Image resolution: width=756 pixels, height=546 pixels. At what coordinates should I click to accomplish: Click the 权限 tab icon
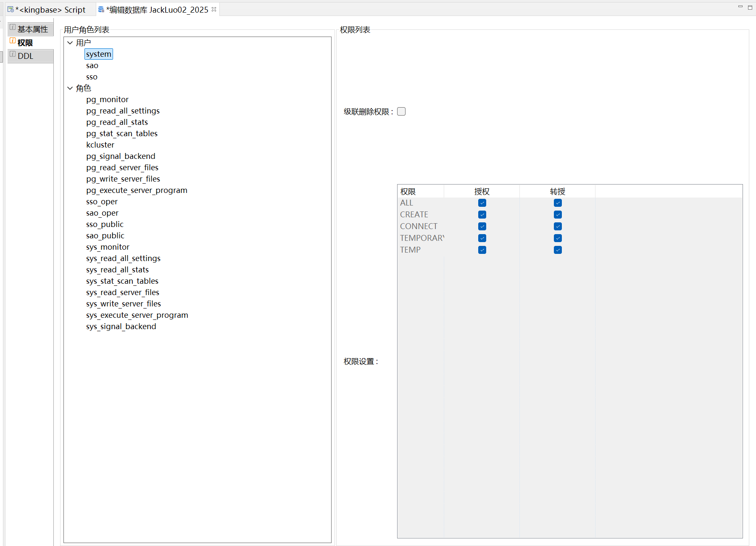[x=13, y=41]
